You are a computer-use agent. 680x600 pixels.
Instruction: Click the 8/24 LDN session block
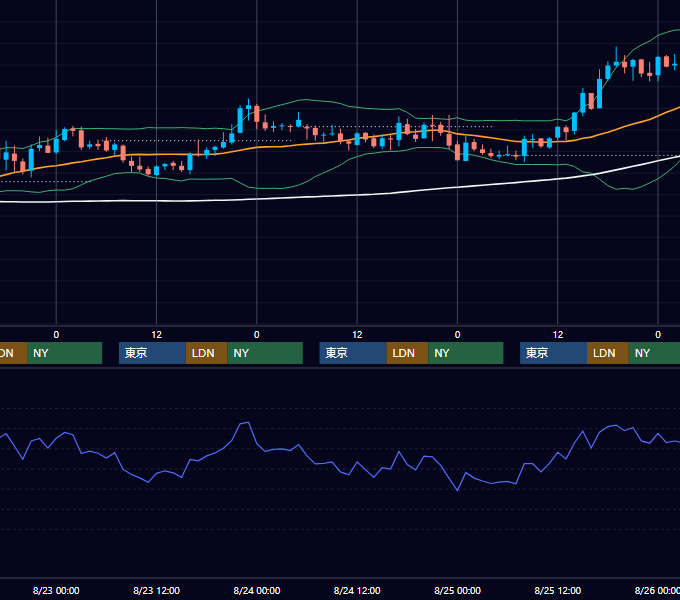(407, 353)
